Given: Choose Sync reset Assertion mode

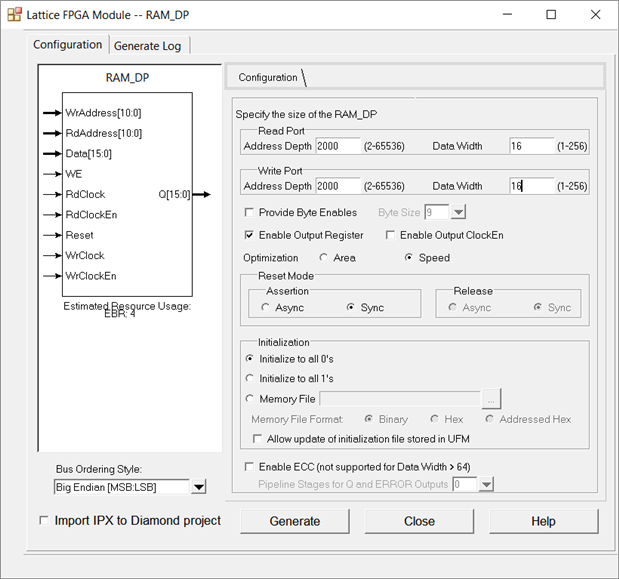Looking at the screenshot, I should (x=350, y=307).
